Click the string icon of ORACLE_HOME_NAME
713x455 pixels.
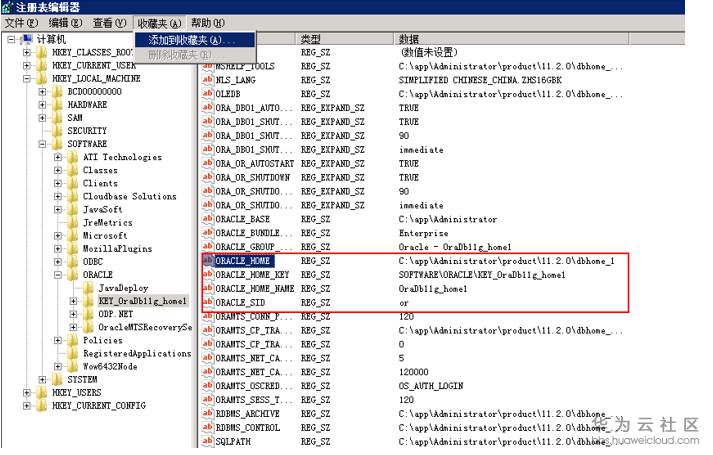[x=208, y=289]
